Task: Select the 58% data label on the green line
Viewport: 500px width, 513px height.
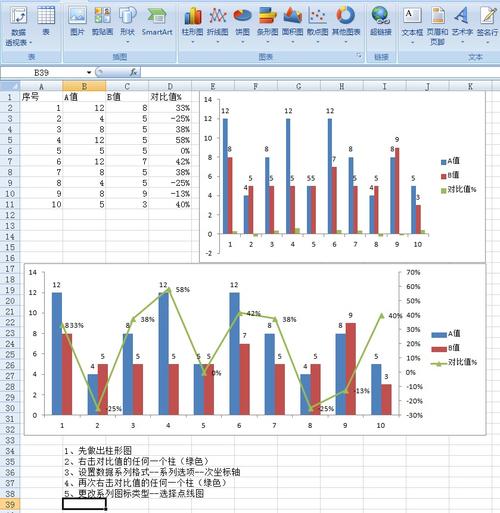Action: 182,290
